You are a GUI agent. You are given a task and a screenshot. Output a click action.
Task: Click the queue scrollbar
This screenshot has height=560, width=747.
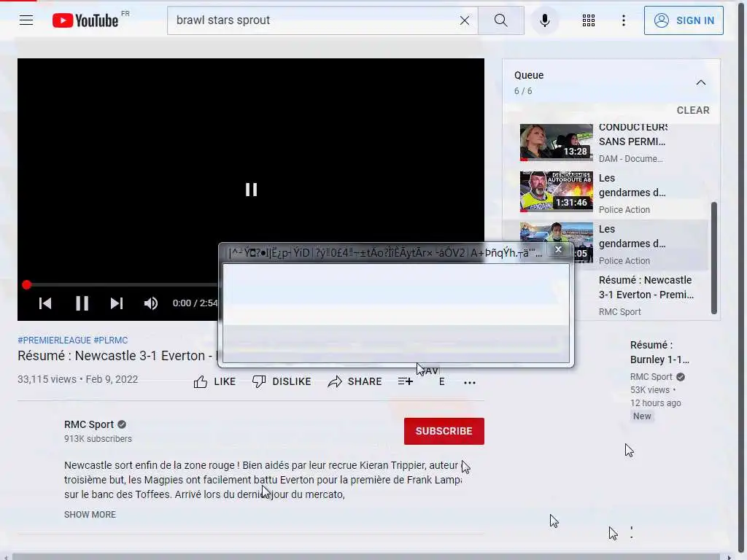tap(713, 257)
